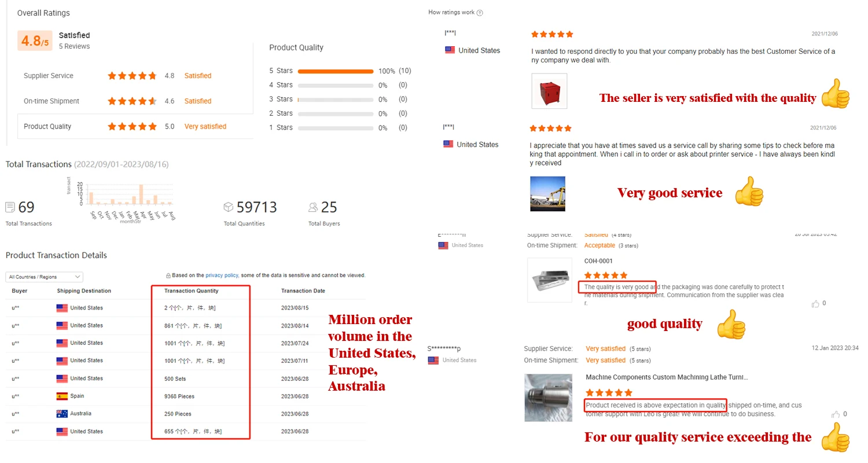Image resolution: width=868 pixels, height=463 pixels.
Task: Click the privacy lock icon
Action: [x=168, y=275]
